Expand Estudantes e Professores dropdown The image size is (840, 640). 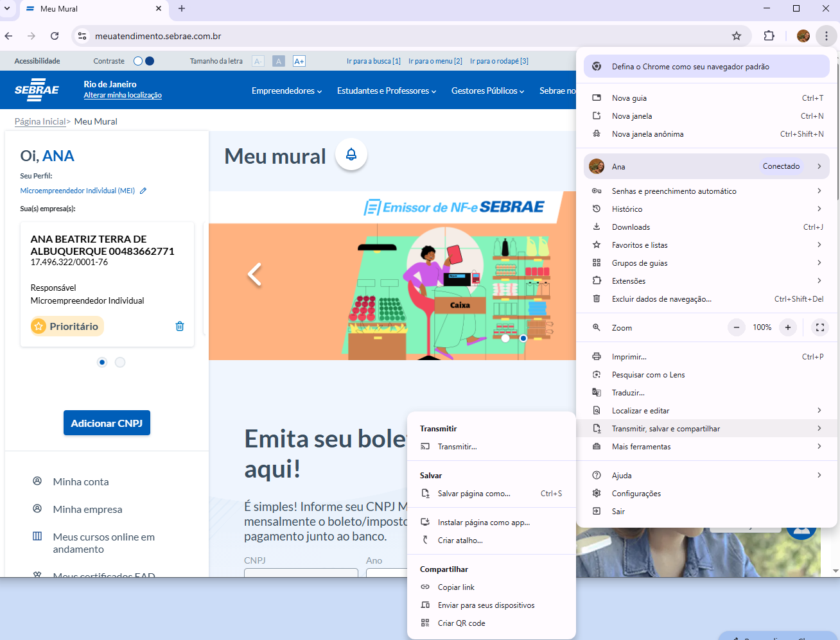[387, 91]
